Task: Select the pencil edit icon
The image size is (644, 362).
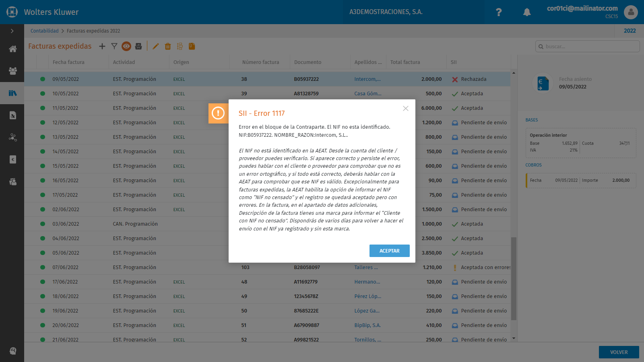Action: (x=156, y=46)
